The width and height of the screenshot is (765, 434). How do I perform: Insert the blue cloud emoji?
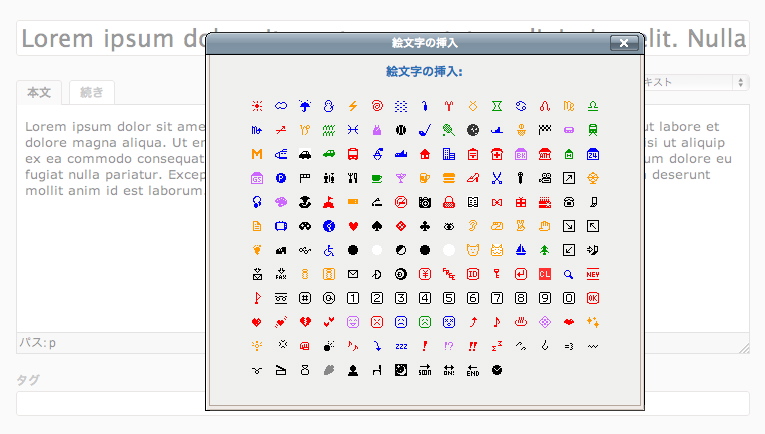point(281,106)
